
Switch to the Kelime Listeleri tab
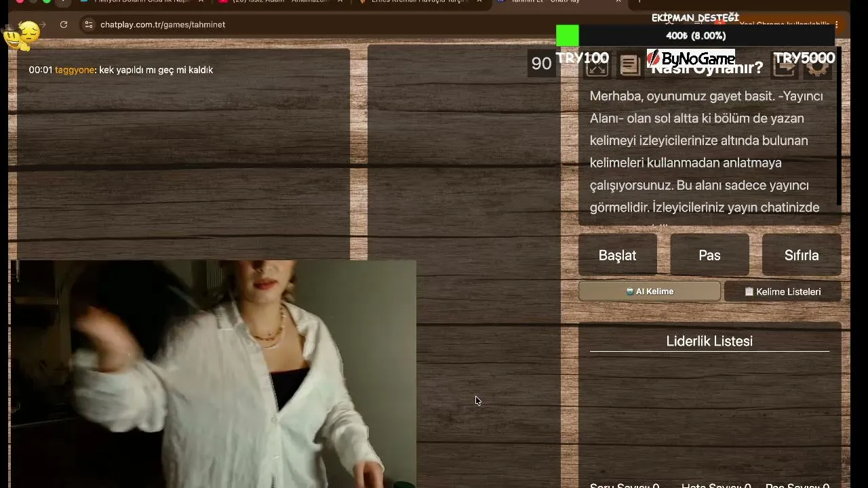click(x=783, y=291)
